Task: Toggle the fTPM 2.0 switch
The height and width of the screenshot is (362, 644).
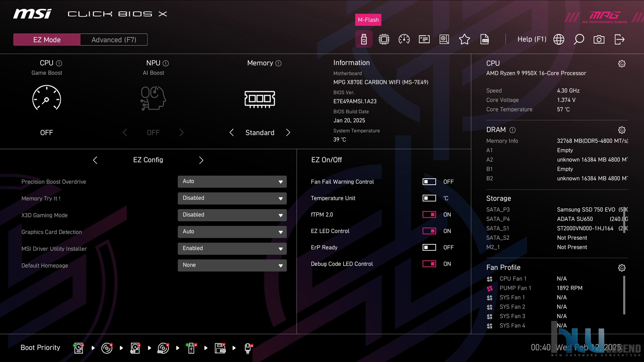Action: 429,215
